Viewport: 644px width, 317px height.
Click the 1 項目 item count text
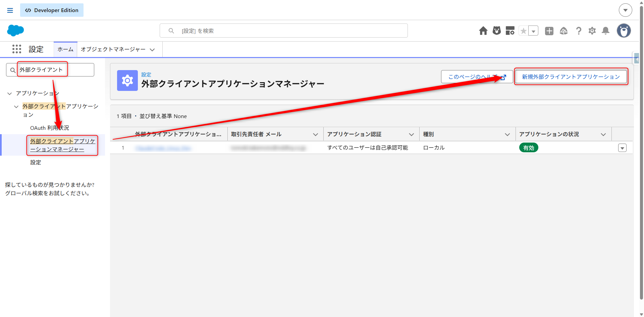coord(124,116)
